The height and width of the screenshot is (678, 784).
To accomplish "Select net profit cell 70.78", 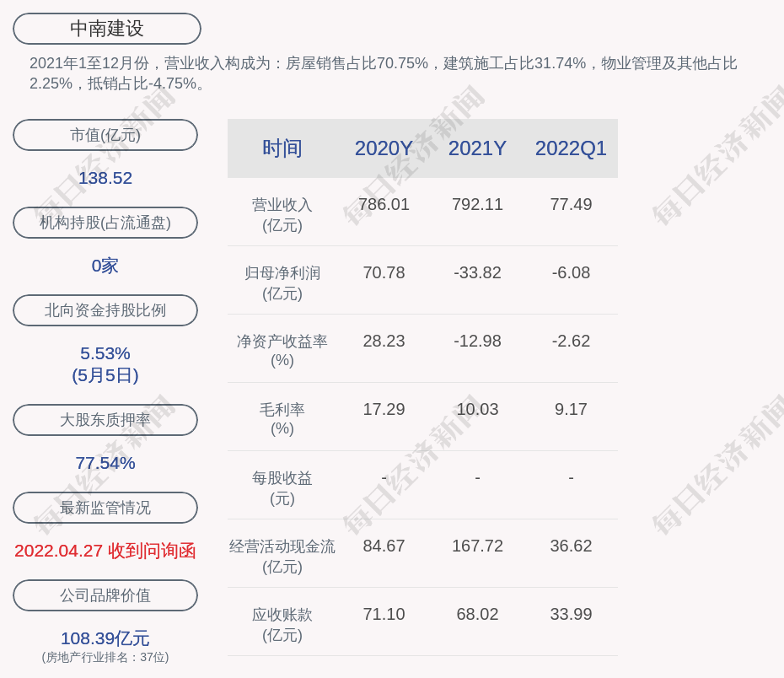I will (x=384, y=272).
